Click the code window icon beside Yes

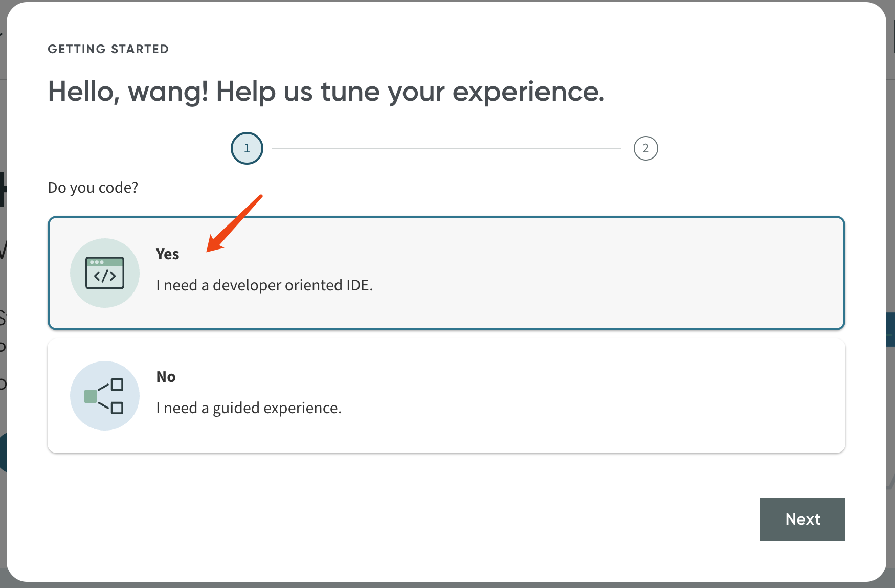click(x=105, y=273)
